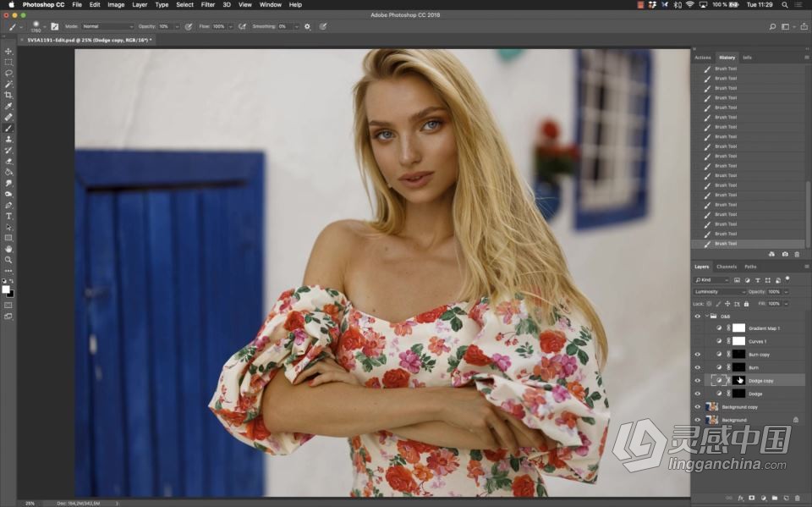The height and width of the screenshot is (507, 812).
Task: Click the Quick Mask mode icon
Action: (8, 306)
